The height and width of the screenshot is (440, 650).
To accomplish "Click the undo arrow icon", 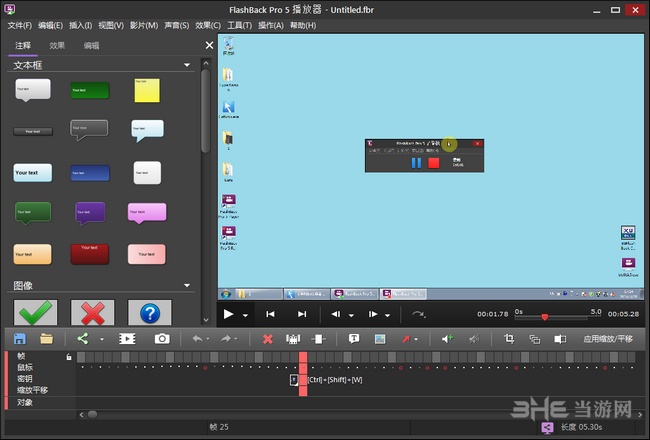I will 198,339.
